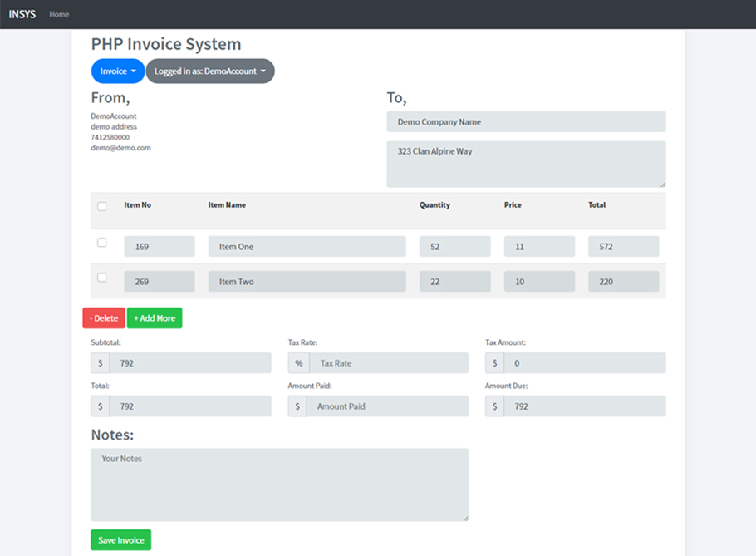Click the total field showing 572
756x556 pixels.
[x=623, y=246]
